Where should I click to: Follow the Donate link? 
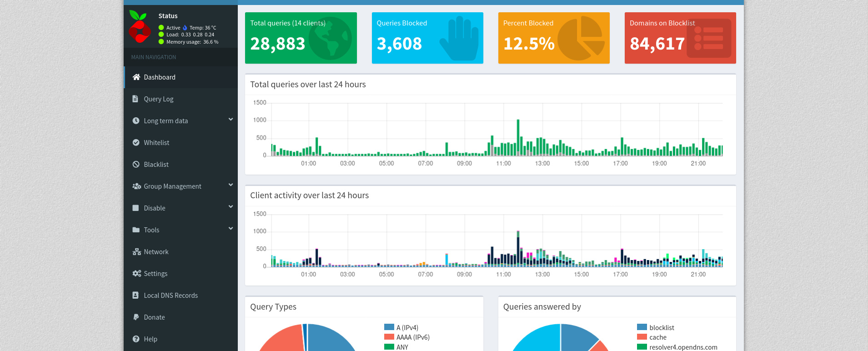[x=181, y=317]
